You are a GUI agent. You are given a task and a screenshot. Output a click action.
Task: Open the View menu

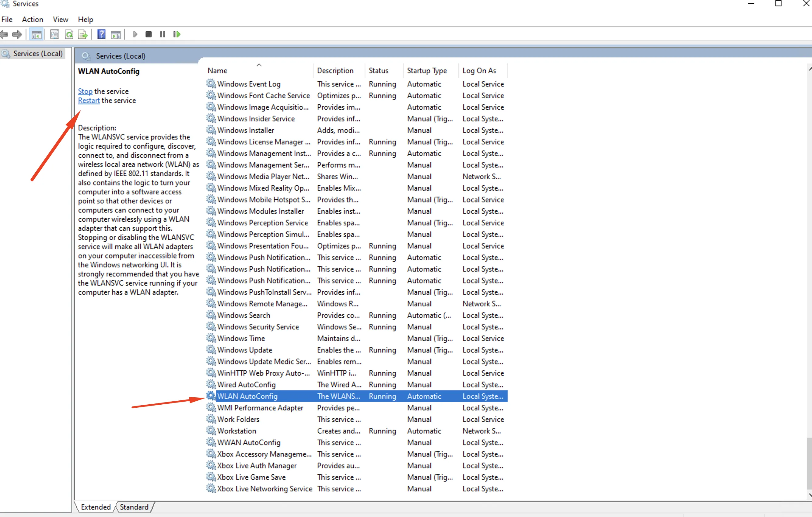60,19
